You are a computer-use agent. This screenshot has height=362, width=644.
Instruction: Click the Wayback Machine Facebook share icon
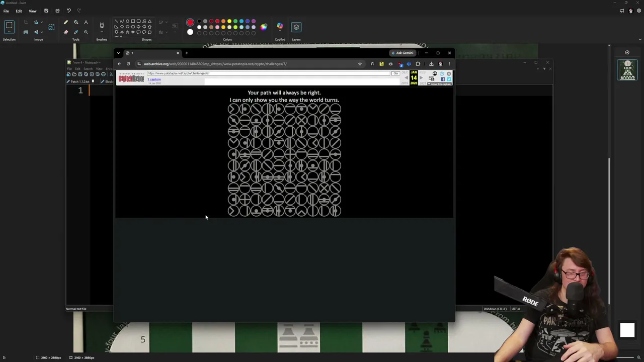coord(443,79)
